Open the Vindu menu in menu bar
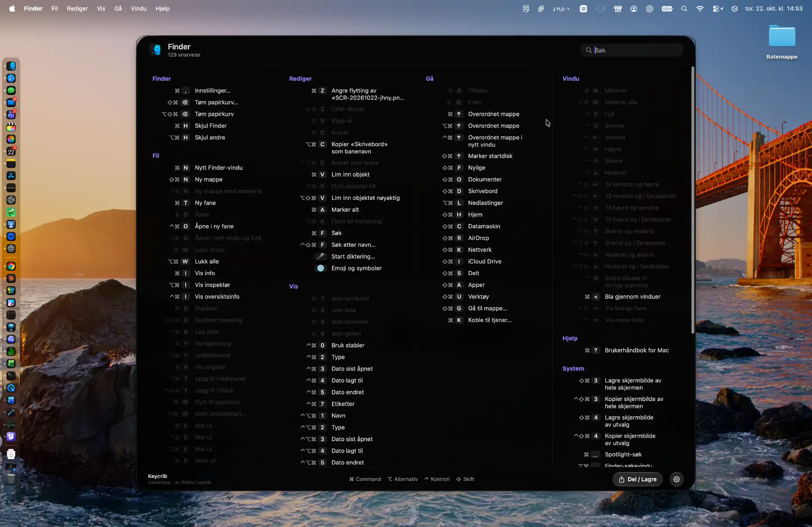The width and height of the screenshot is (812, 527). coord(139,8)
